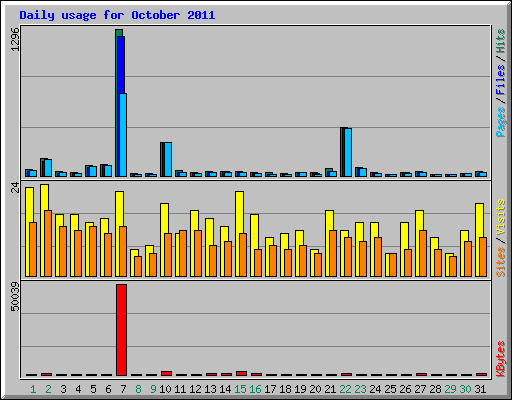This screenshot has width=512, height=400.
Task: Click the red KBytes bar for day 10
Action: [166, 373]
